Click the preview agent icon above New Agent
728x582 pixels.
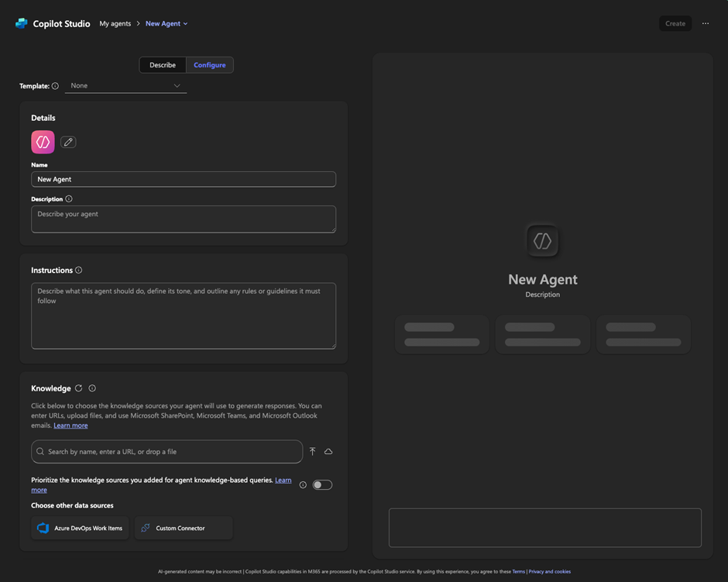[542, 240]
